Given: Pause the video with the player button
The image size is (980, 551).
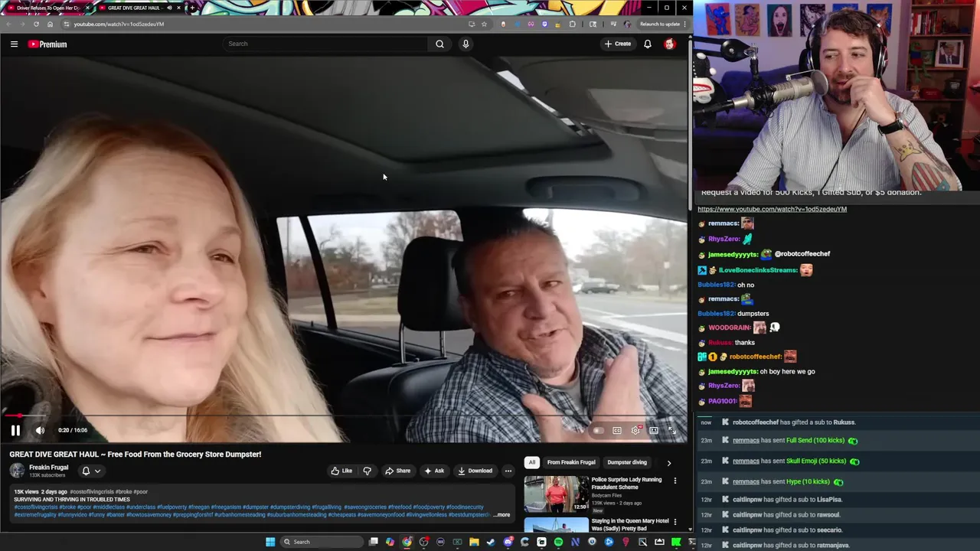Looking at the screenshot, I should coord(15,430).
